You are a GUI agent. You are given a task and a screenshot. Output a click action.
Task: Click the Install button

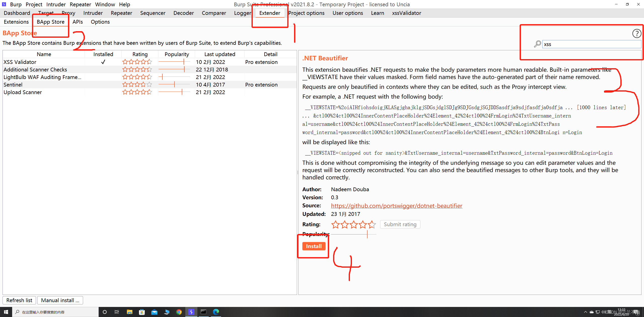pos(314,246)
